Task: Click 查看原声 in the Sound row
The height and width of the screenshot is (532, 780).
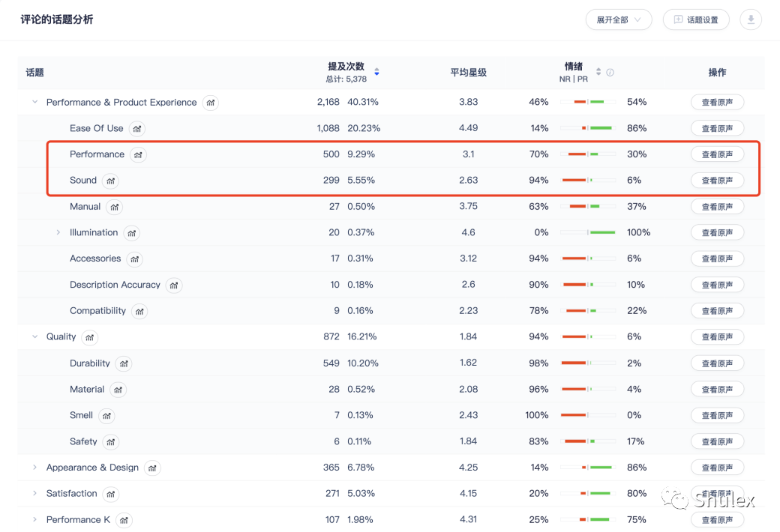Action: click(x=717, y=181)
